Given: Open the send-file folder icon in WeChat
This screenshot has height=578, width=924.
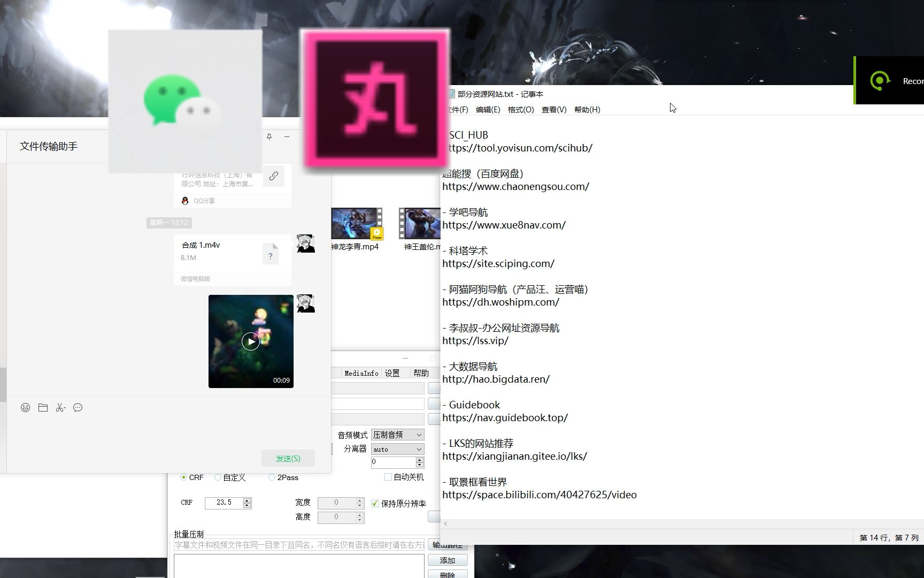Looking at the screenshot, I should pyautogui.click(x=43, y=408).
